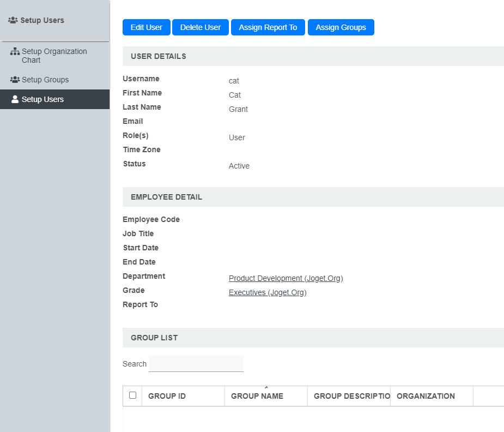Screen dimensions: 504x432
Task: Go to Setup Groups in the sidebar
Action: (45, 80)
